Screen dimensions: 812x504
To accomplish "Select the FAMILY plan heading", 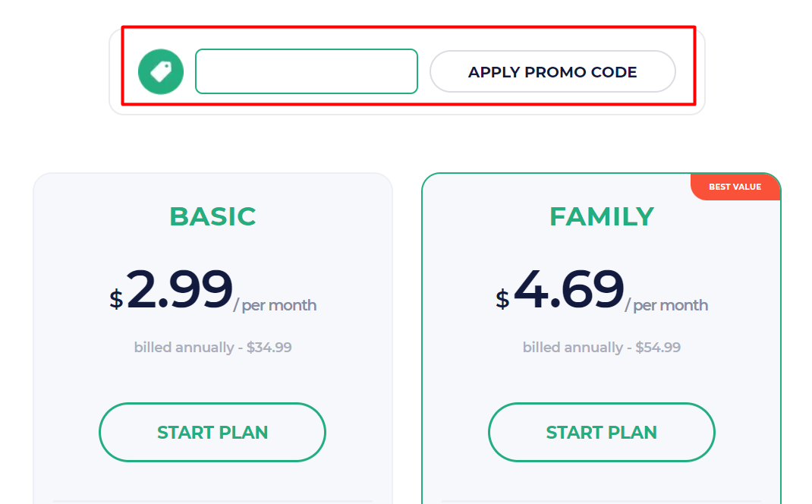I will 601,216.
